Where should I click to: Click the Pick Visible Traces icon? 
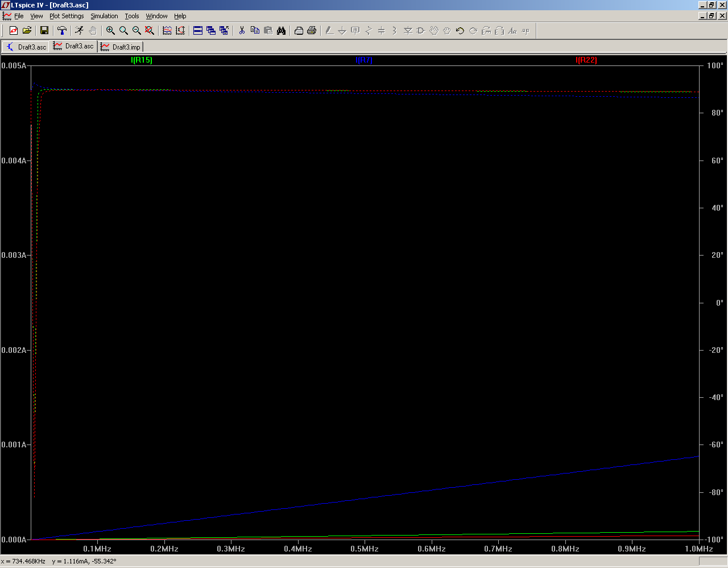tap(167, 31)
